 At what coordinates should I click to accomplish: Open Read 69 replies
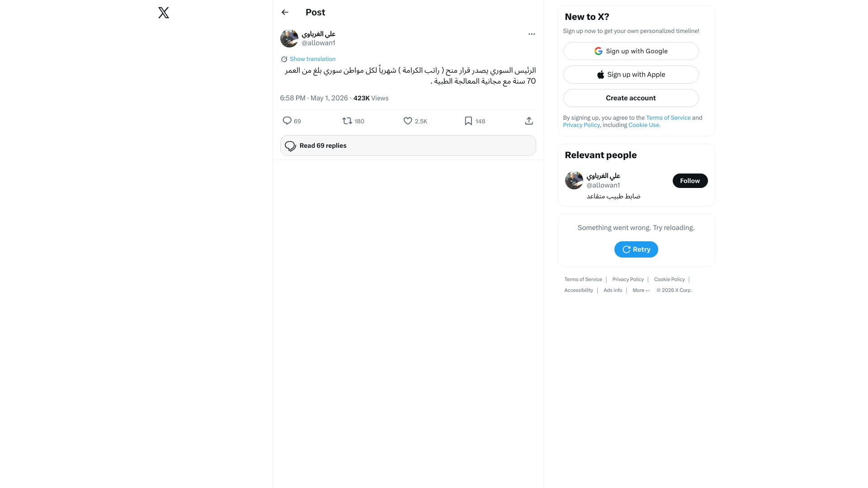(x=408, y=145)
